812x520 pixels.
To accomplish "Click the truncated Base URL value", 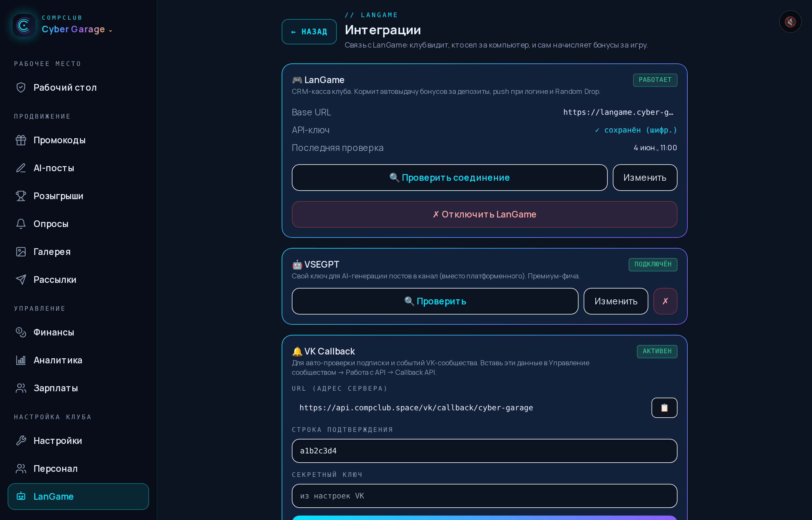I will click(x=618, y=113).
